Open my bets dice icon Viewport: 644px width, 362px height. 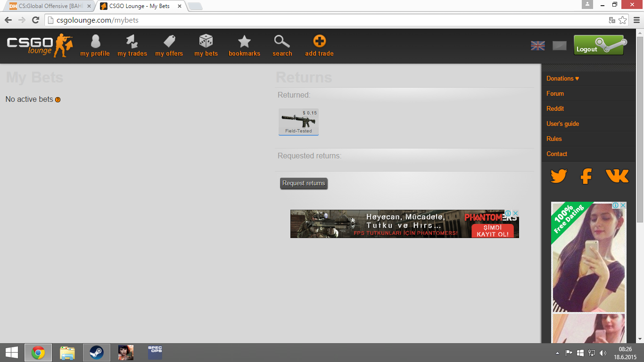click(x=206, y=41)
